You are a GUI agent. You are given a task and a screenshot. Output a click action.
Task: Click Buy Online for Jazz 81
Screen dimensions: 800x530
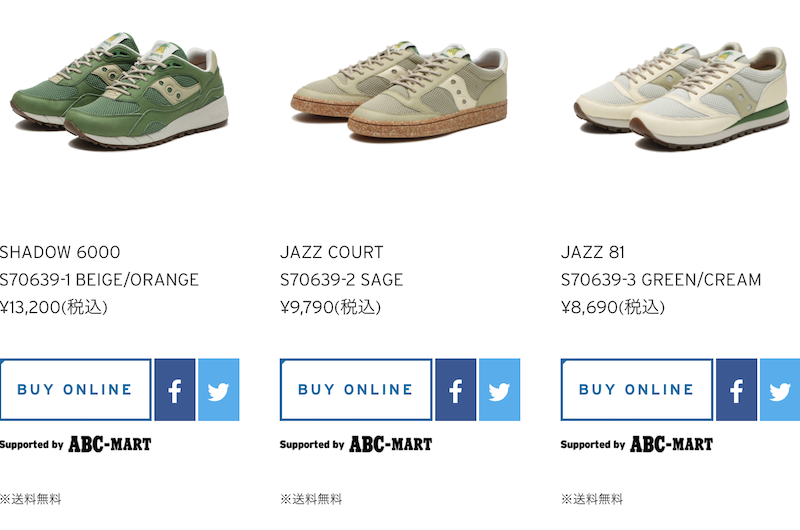pos(637,390)
